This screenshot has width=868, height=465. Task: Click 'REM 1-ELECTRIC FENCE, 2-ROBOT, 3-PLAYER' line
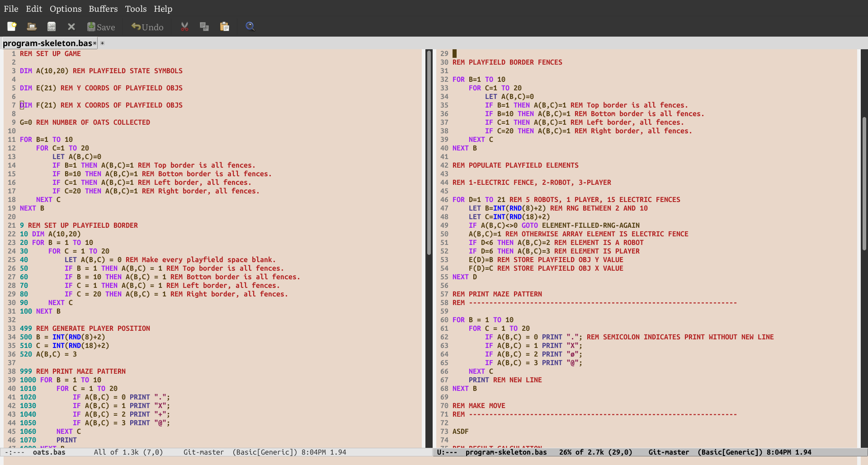pos(532,183)
